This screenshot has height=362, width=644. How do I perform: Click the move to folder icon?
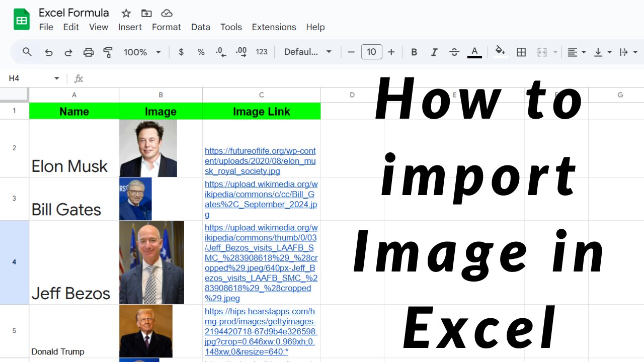coord(146,13)
